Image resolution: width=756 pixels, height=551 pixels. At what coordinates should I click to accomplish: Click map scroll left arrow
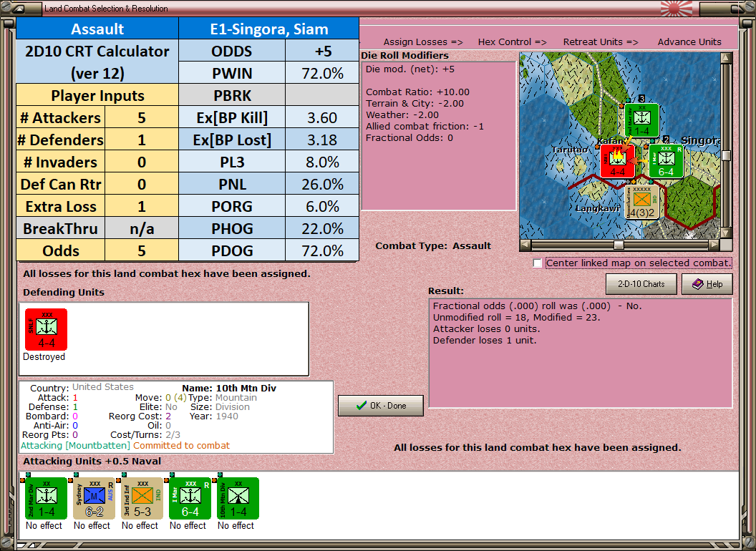point(525,245)
